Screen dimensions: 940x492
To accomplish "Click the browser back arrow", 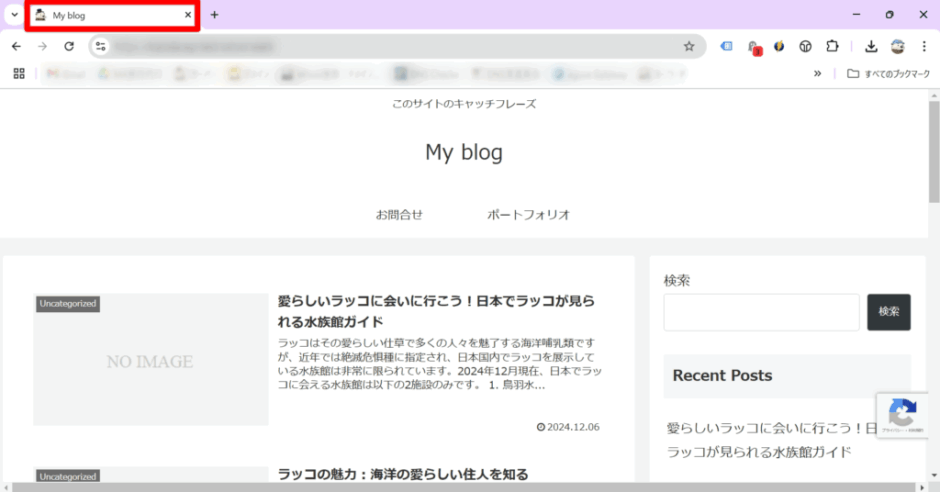I will pyautogui.click(x=16, y=46).
